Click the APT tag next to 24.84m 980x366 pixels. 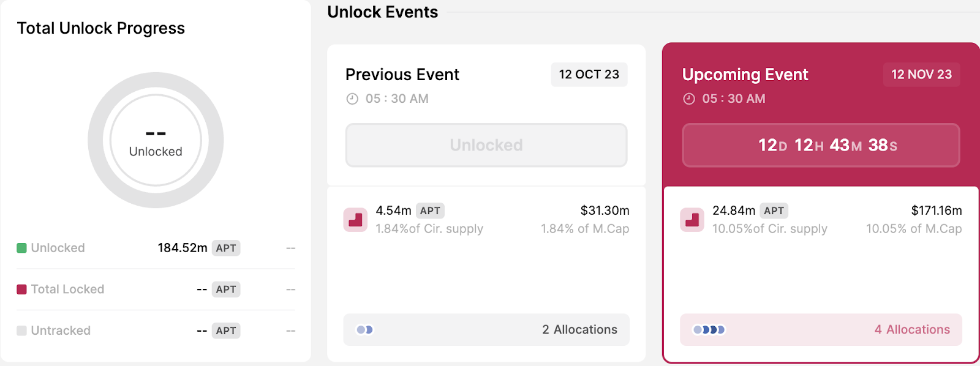click(x=774, y=211)
